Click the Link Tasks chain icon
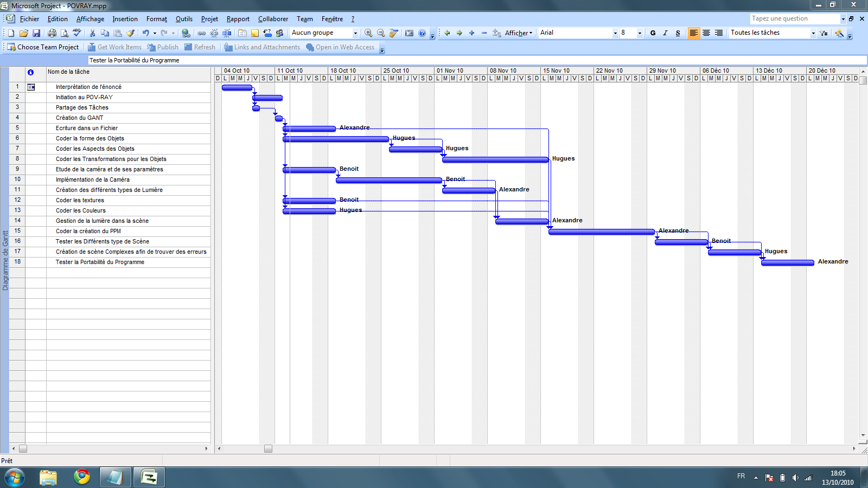868x488 pixels. 202,33
